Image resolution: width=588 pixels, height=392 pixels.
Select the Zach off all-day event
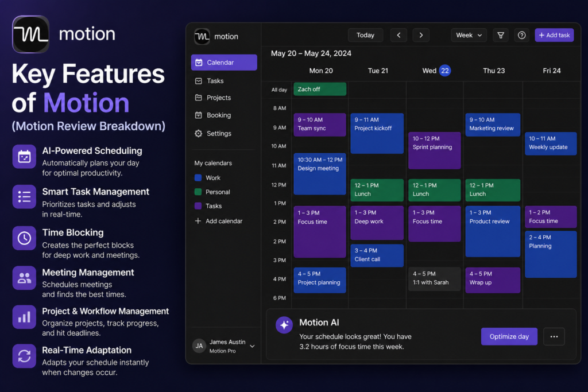pos(320,89)
